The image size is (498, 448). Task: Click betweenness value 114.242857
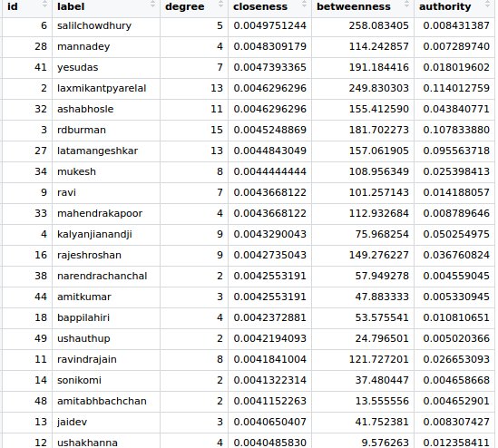[x=379, y=46]
